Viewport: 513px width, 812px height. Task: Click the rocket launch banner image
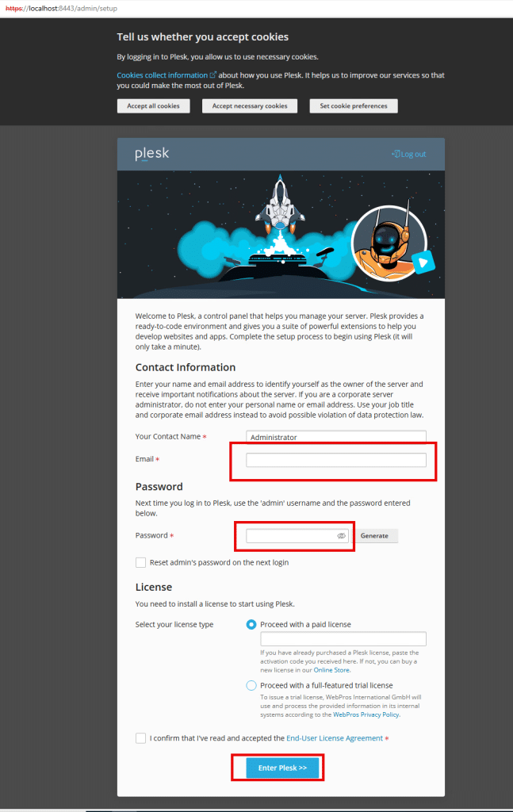coord(281,235)
